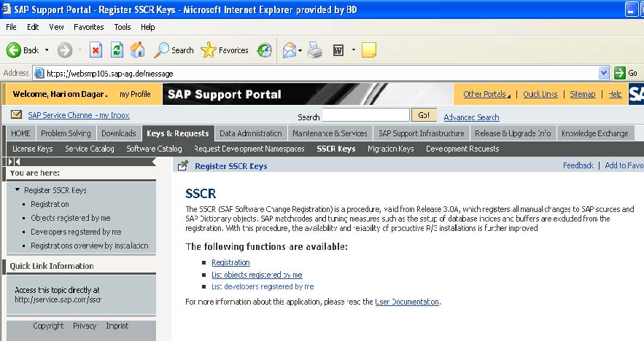The height and width of the screenshot is (341, 644).
Task: Go back with the Back arrow icon
Action: (x=14, y=50)
